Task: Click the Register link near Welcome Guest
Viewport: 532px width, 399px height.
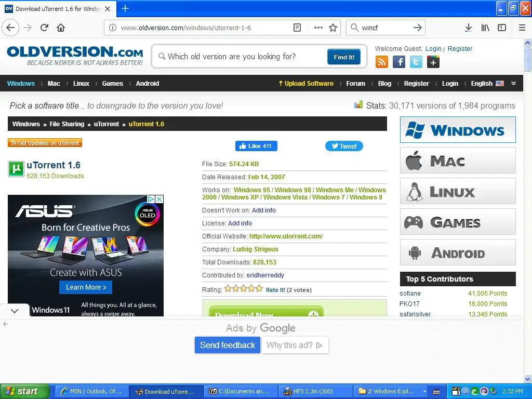Action: coord(460,48)
